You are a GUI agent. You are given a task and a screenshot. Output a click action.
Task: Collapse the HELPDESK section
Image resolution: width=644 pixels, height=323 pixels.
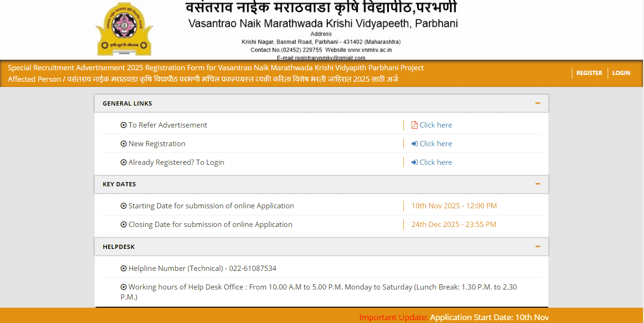[538, 246]
